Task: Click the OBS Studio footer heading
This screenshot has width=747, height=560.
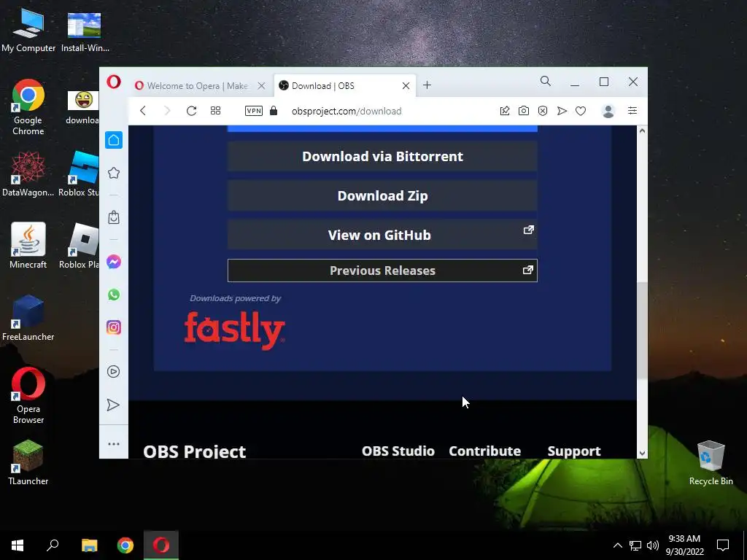Action: (x=398, y=451)
